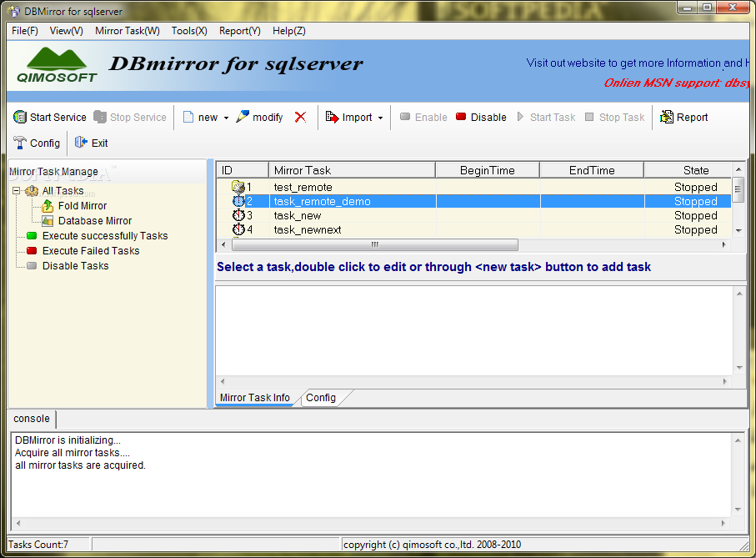756x558 pixels.
Task: Click info pane scroll right arrow
Action: tap(724, 381)
